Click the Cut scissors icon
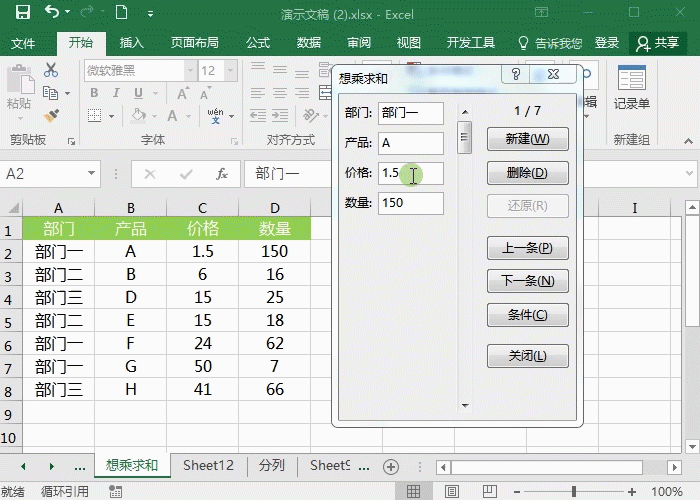700x500 pixels. (52, 72)
